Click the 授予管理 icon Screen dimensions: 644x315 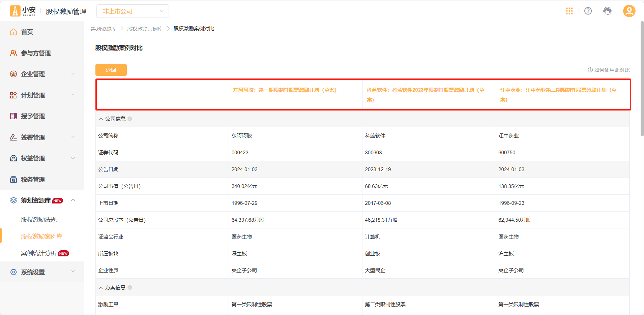(13, 116)
